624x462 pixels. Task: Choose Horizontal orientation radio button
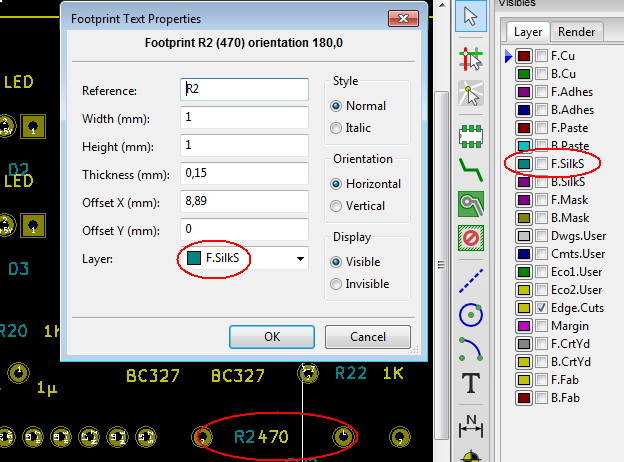pos(336,184)
